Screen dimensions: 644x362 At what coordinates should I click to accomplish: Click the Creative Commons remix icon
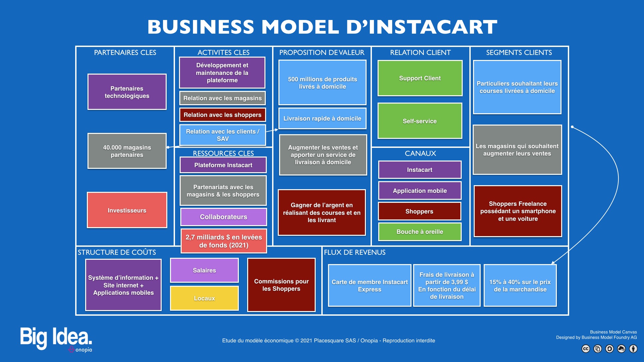(x=621, y=349)
